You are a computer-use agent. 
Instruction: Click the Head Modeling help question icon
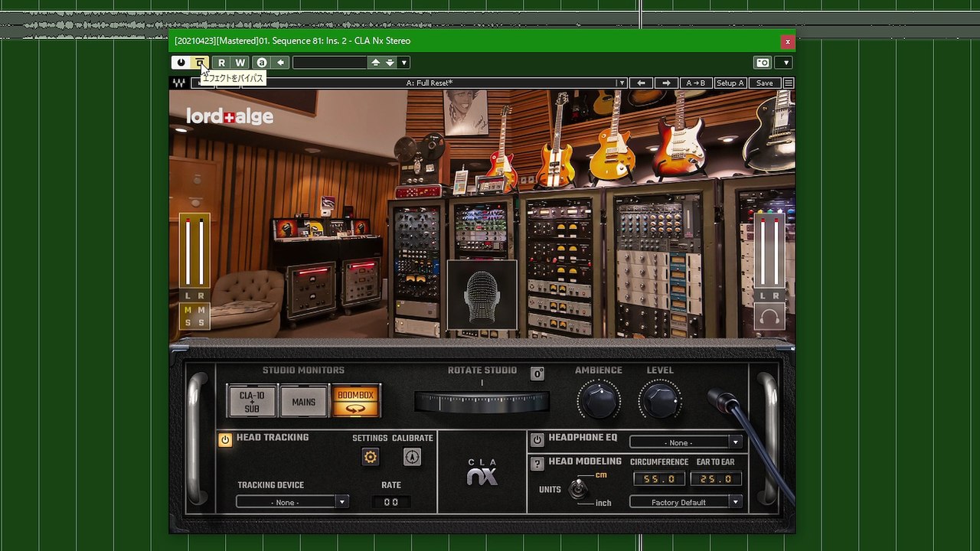537,463
